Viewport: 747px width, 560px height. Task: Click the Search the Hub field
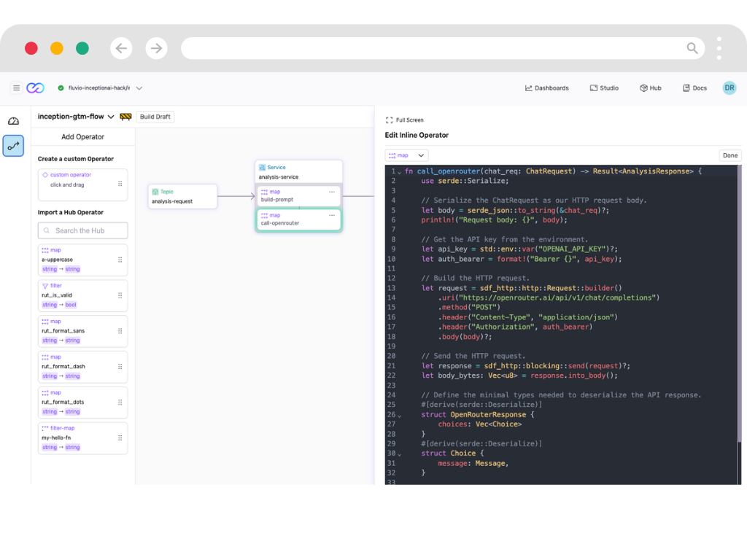pyautogui.click(x=82, y=230)
